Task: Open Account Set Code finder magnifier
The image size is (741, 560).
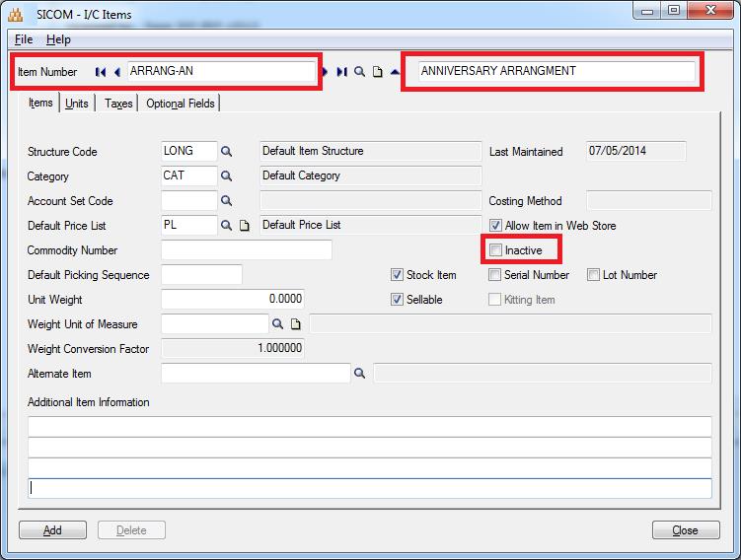Action: (x=226, y=200)
